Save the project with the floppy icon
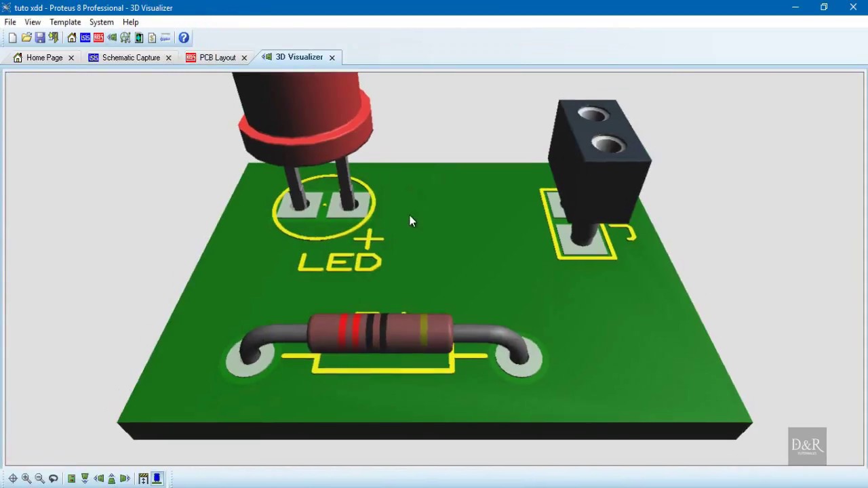The image size is (868, 488). 40,38
